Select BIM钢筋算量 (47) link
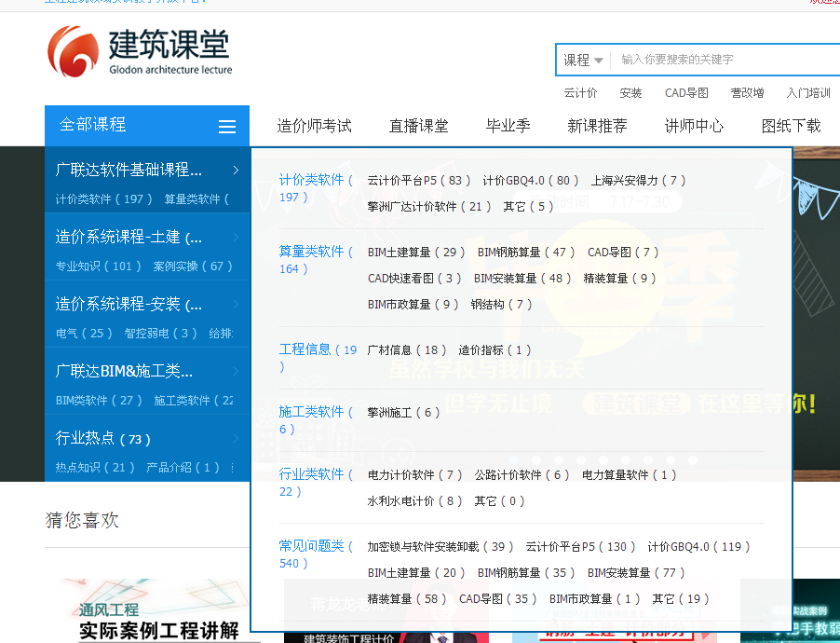Image resolution: width=840 pixels, height=643 pixels. (526, 252)
